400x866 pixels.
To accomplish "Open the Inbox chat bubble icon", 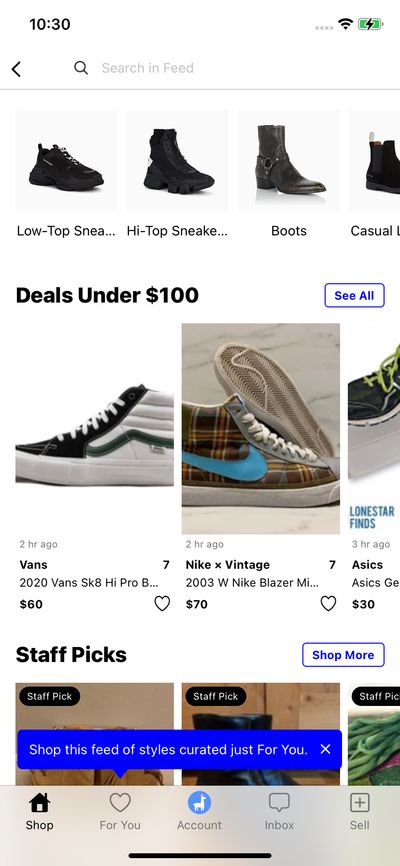I will click(279, 802).
